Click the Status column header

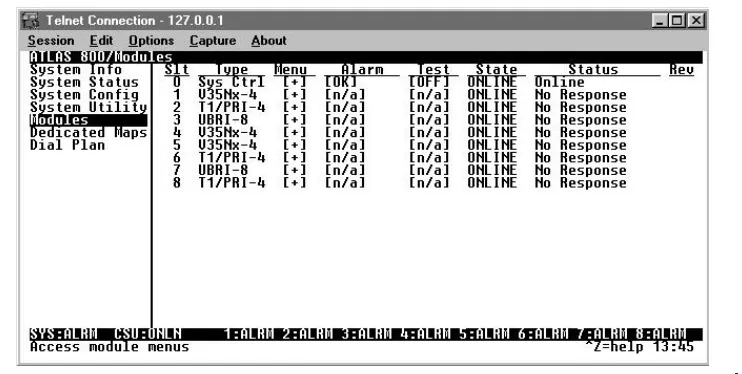click(593, 70)
